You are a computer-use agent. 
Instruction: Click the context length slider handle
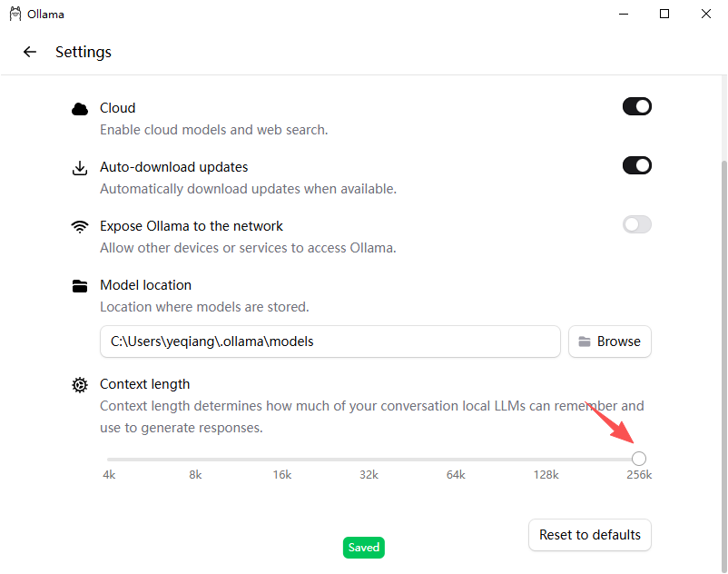[639, 459]
